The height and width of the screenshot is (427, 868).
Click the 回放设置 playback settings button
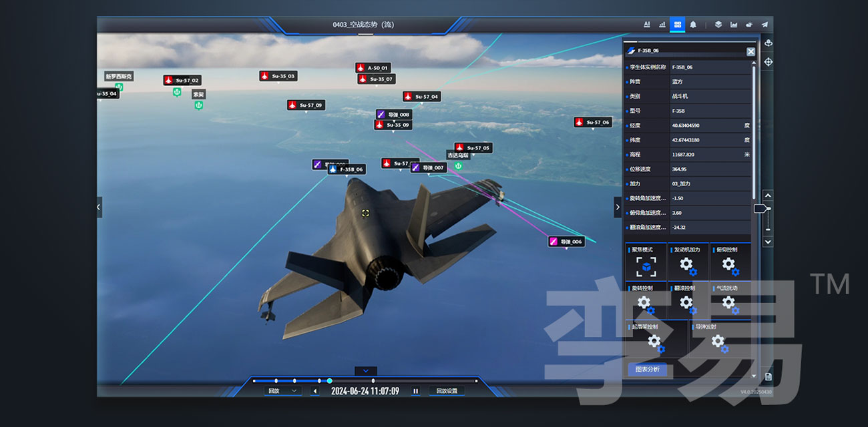pos(447,391)
